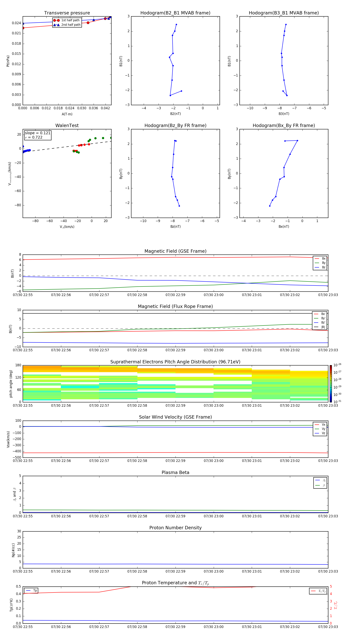The width and height of the screenshot is (351, 644).
Task: Click the "Bx'" flux rope legend entry
Action: (x=320, y=314)
